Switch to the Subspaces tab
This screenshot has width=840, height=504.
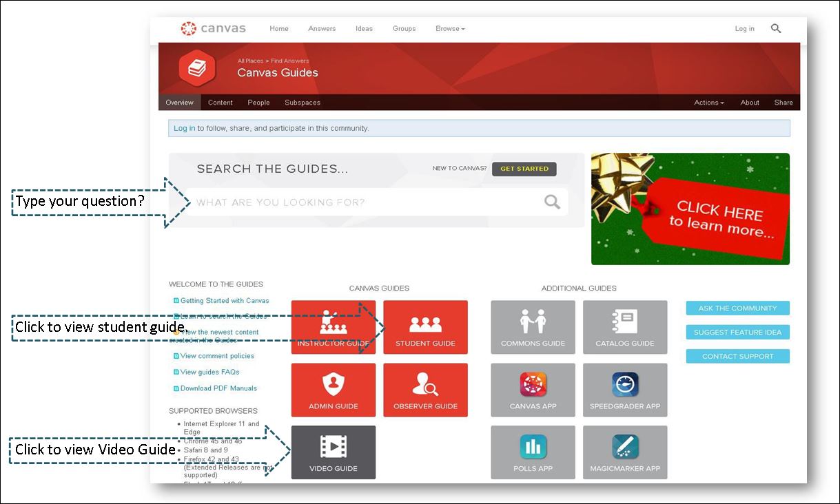coord(303,103)
